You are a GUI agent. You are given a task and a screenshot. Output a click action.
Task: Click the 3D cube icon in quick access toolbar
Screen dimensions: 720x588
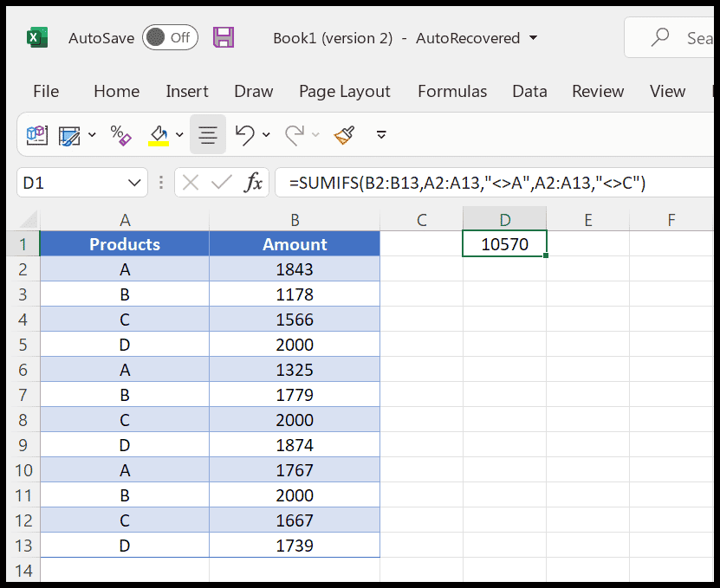click(x=36, y=135)
